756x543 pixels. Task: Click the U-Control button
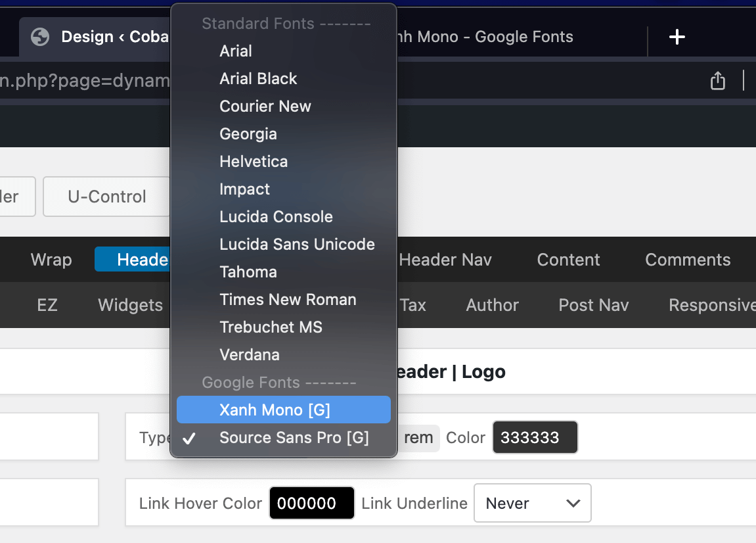point(106,197)
